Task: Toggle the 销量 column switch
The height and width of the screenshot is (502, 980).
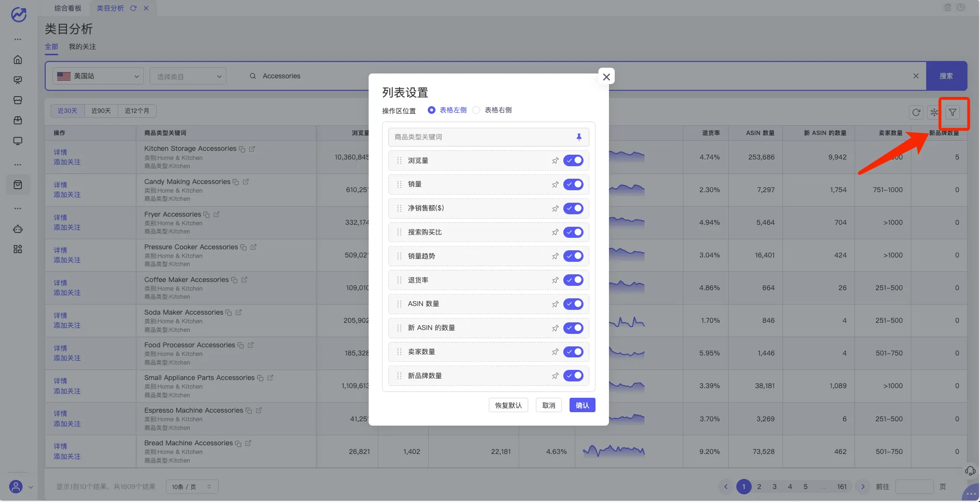Action: (573, 184)
